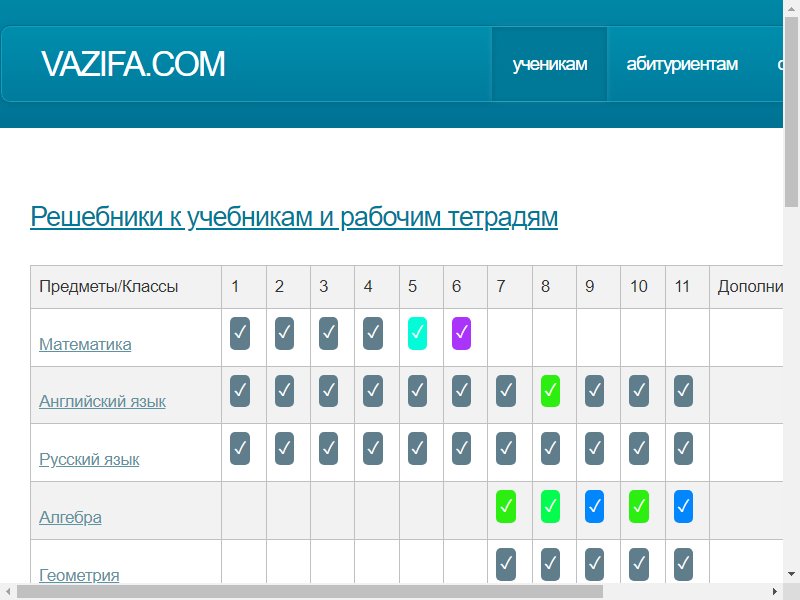Click the green checkmark for Алгебра class 7
This screenshot has height=600, width=800.
(506, 507)
